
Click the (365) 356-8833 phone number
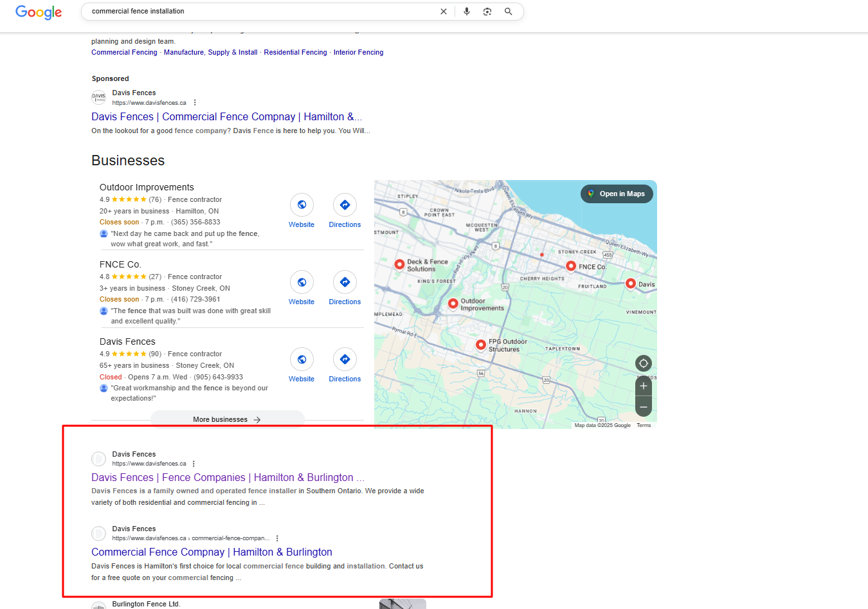click(x=195, y=223)
